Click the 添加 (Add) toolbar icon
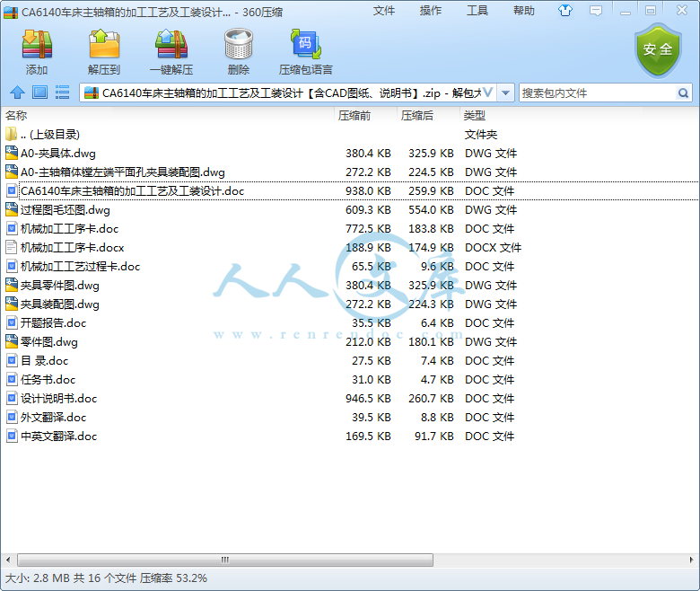This screenshot has height=591, width=700. pos(37,44)
